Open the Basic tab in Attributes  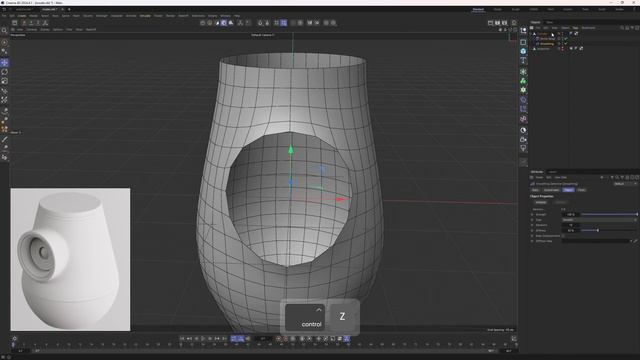535,190
